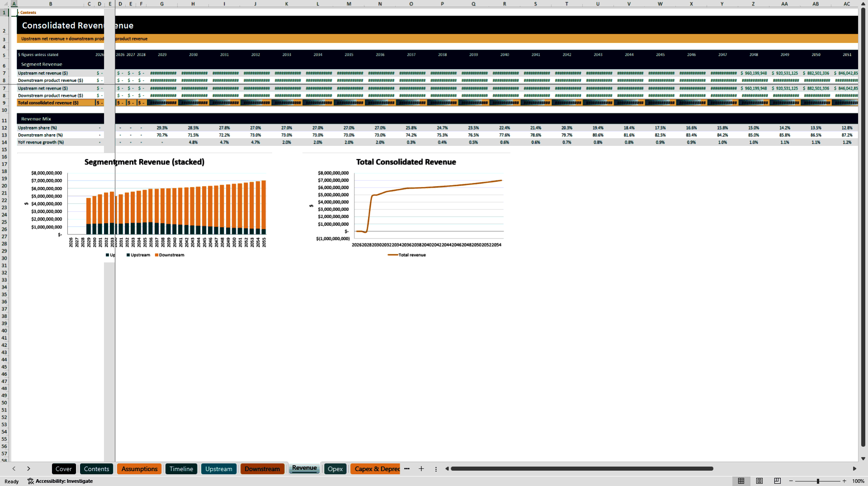868x486 pixels.
Task: Select the Total Consolidated Revenue chart title
Action: (406, 162)
